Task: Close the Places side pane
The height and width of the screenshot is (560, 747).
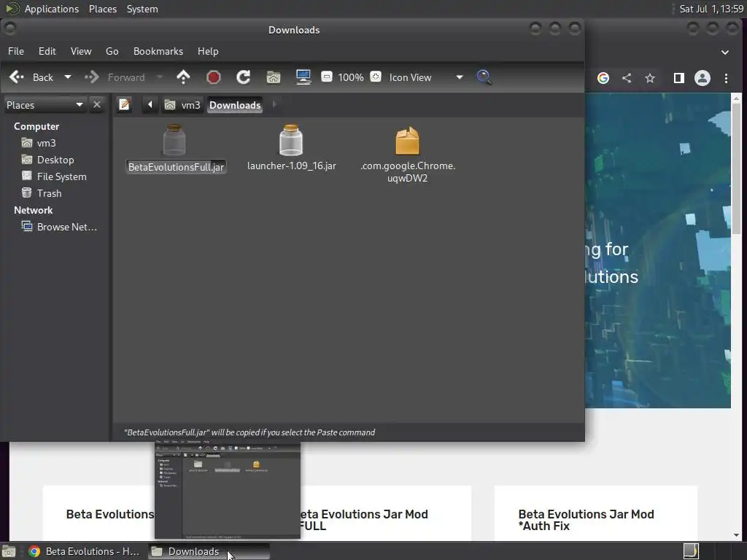Action: tap(97, 104)
